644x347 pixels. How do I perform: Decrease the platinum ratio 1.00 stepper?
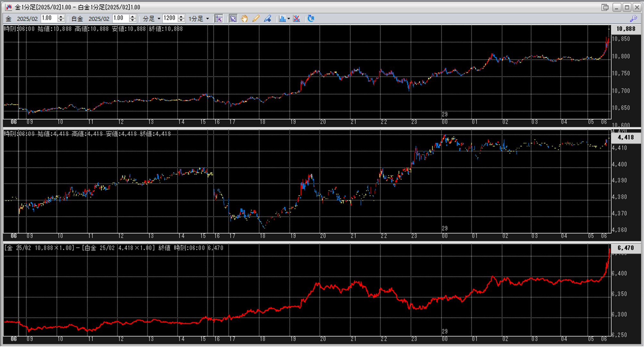(132, 20)
